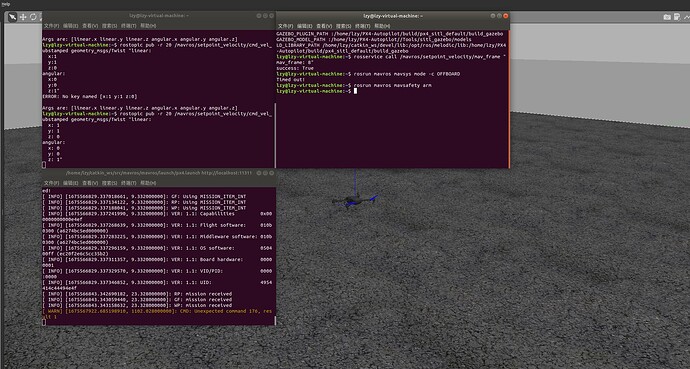Open 搜索(S) menu in the right terminal
Viewport: 690px width, 369px height.
343,26
